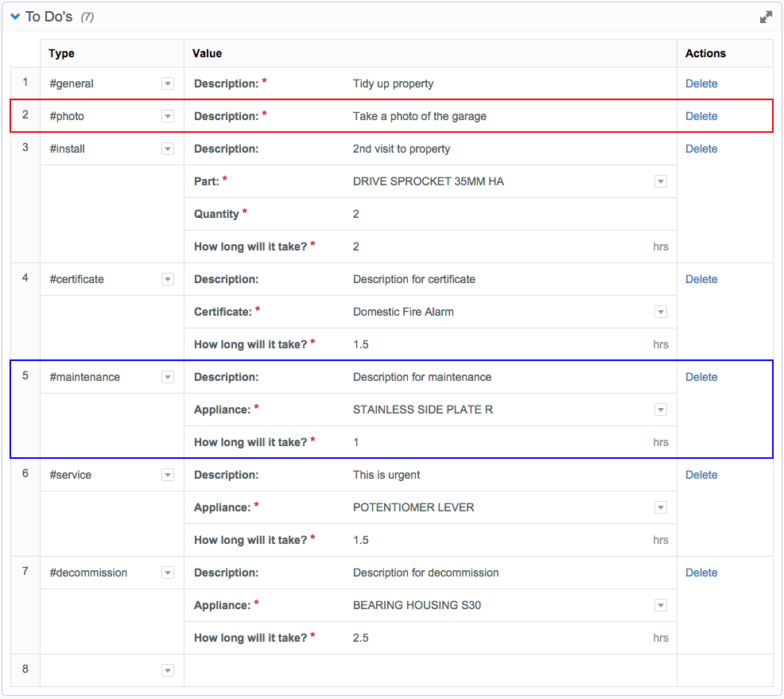Delete the #service to-do
This screenshot has width=784, height=699.
pos(701,475)
